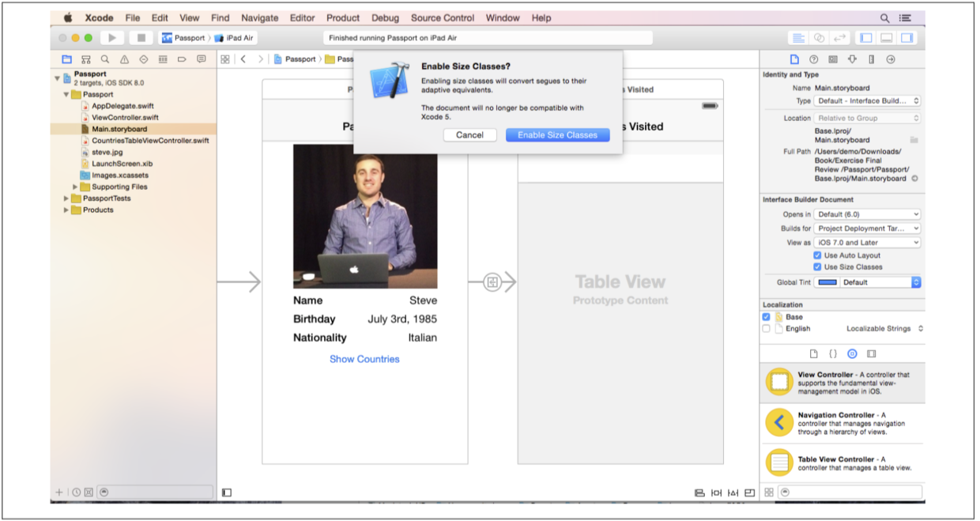
Task: Show the issue navigator warning icon
Action: pyautogui.click(x=124, y=59)
